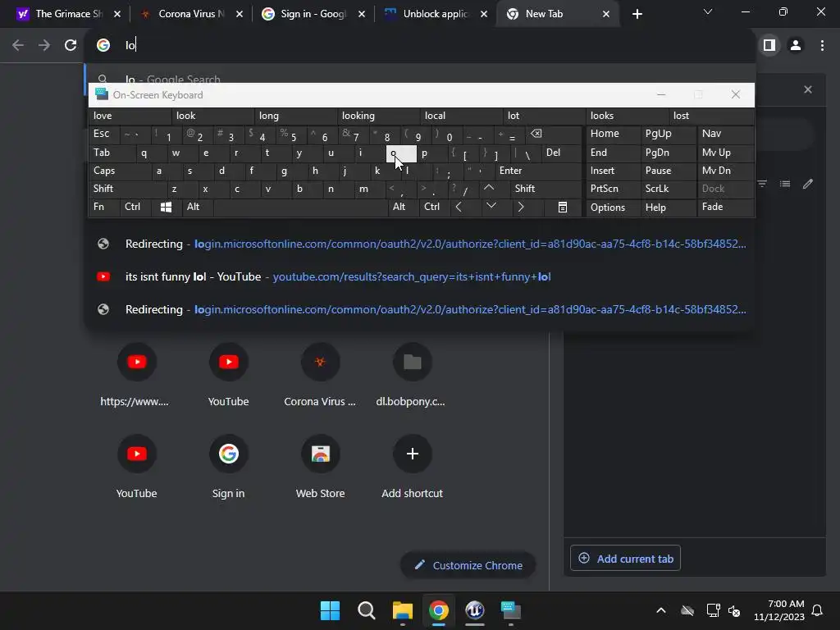Viewport: 840px width, 630px height.
Task: Toggle the left Ctrl key
Action: point(135,207)
